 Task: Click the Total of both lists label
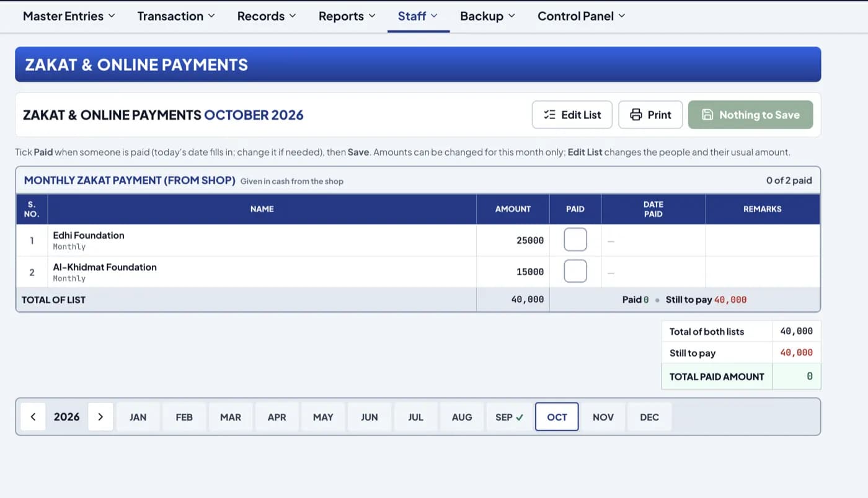coord(707,332)
